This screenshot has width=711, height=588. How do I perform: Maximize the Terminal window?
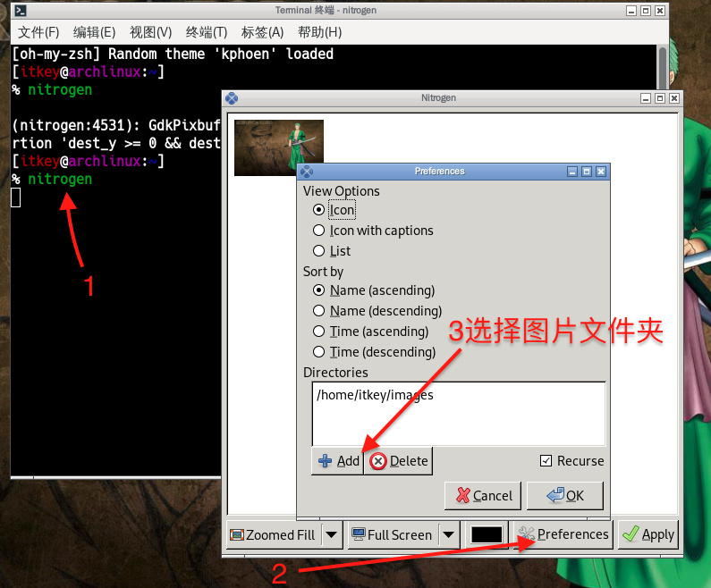646,11
